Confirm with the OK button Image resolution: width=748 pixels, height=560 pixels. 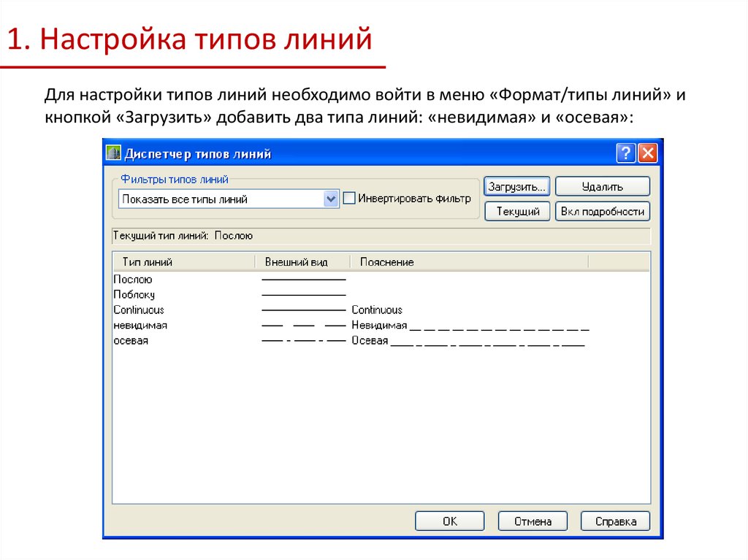click(449, 521)
